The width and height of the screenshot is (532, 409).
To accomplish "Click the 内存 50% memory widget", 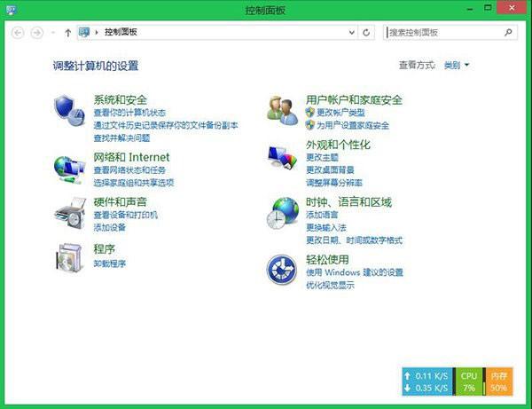I will [498, 381].
